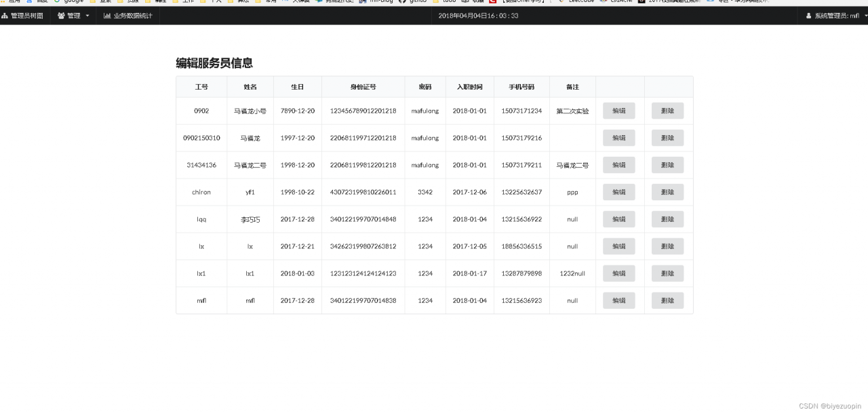Click hire date 2017-12-06
868x414 pixels.
tap(470, 192)
